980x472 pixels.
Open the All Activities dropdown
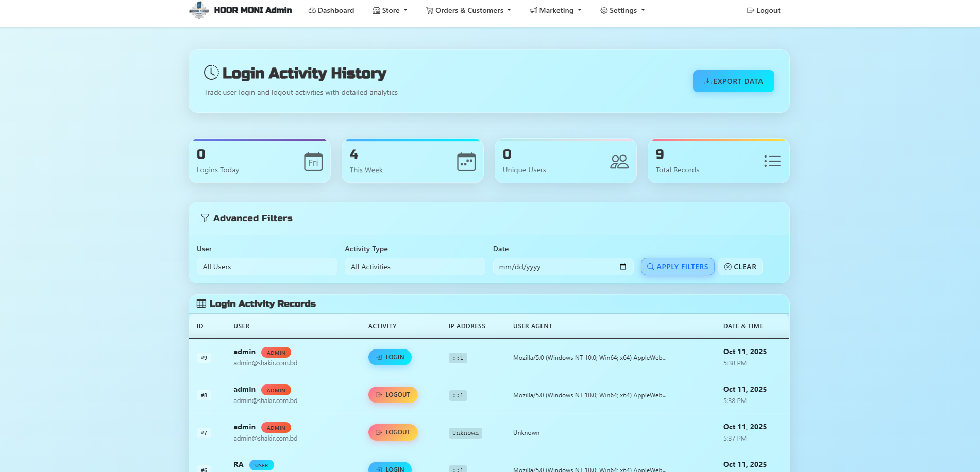click(415, 267)
